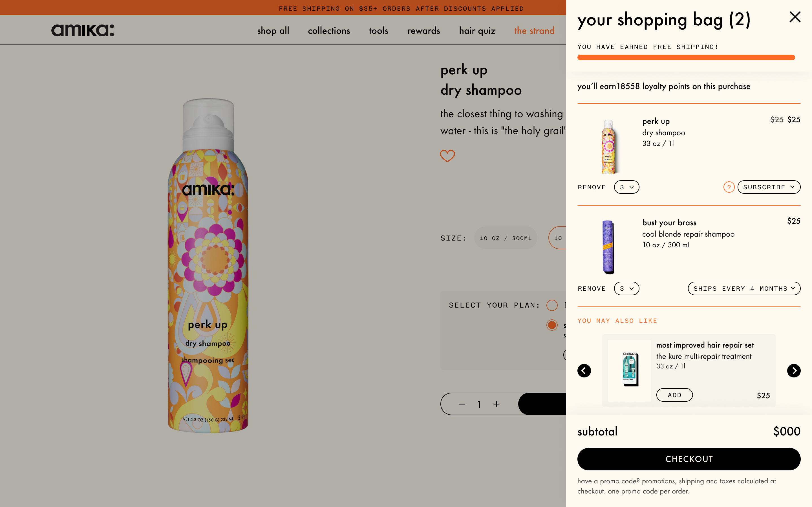Select the one-time purchase radio button
The width and height of the screenshot is (812, 507).
click(x=551, y=305)
